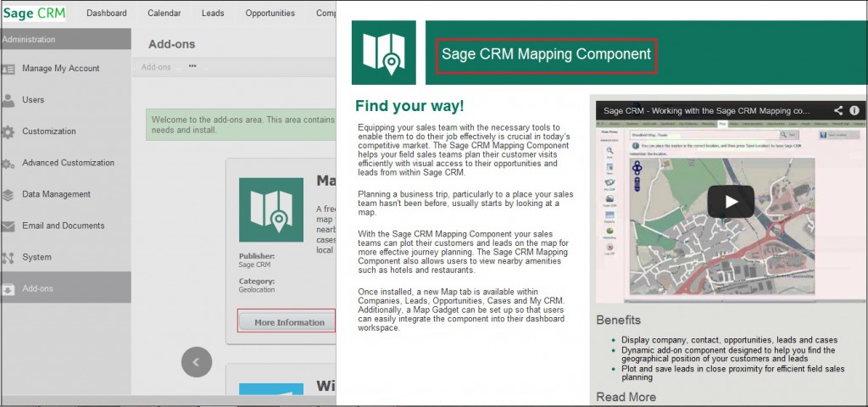The image size is (868, 407).
Task: Click the Add-ons download icon in sidebar
Action: coord(8,289)
